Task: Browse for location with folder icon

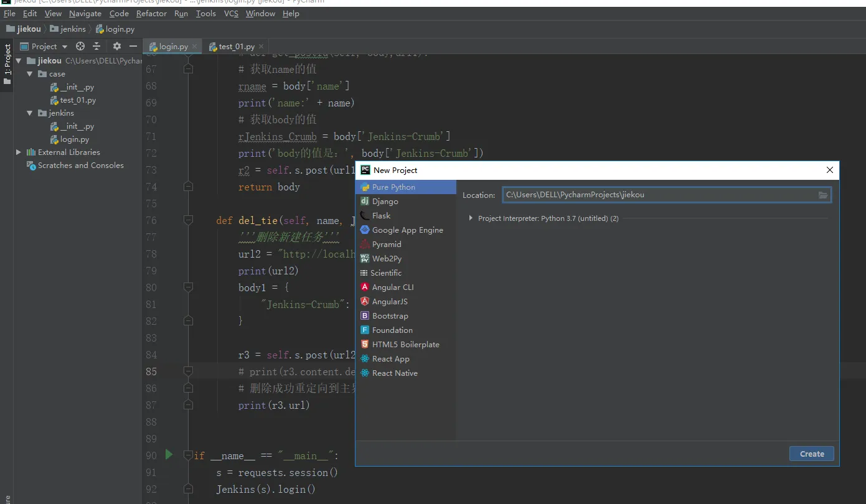Action: coord(823,195)
